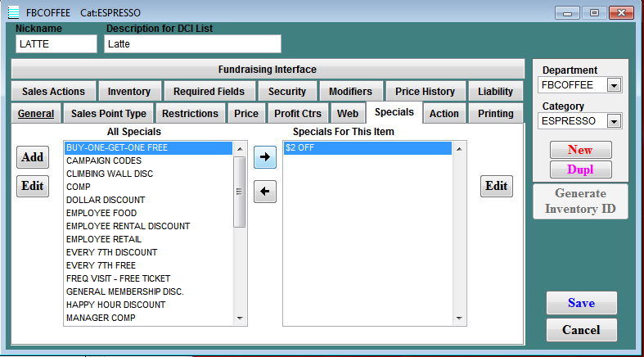
Task: Select HAPPY HOUR DISCOUNT special
Action: (148, 305)
